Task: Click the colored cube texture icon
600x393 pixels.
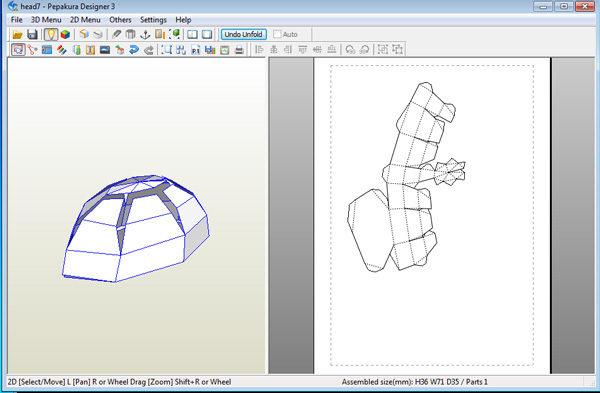Action: (65, 34)
